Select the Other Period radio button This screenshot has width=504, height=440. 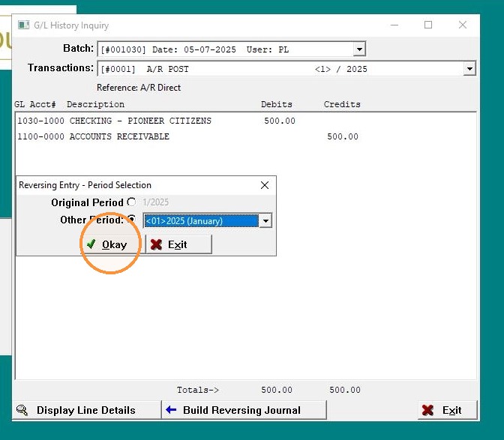(131, 219)
